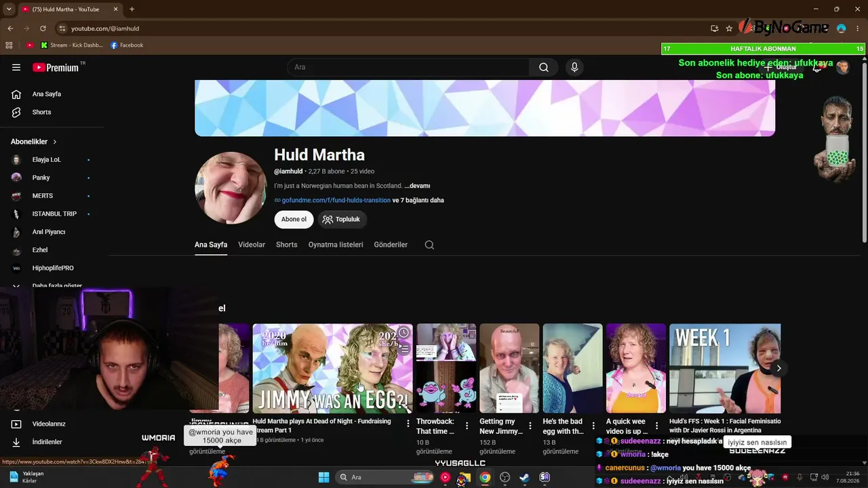The image size is (868, 488).
Task: Open the Gönderiler tab
Action: click(x=391, y=245)
